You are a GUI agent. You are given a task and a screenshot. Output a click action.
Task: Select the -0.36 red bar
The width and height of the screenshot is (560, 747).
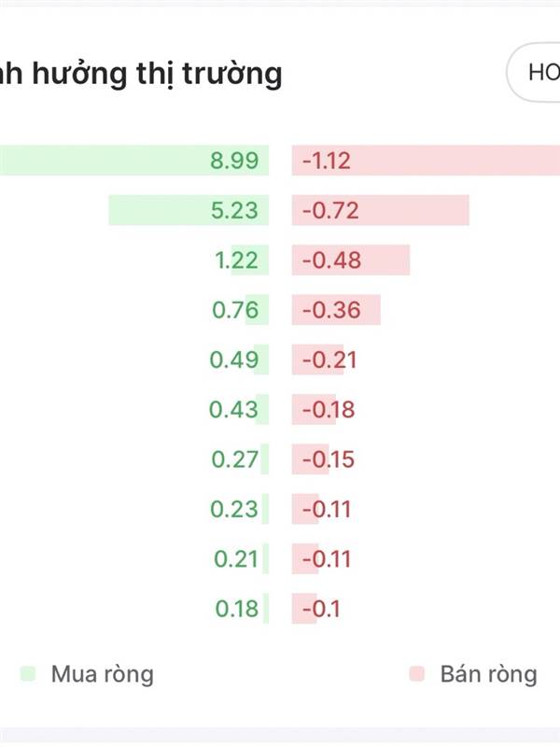[x=336, y=310]
